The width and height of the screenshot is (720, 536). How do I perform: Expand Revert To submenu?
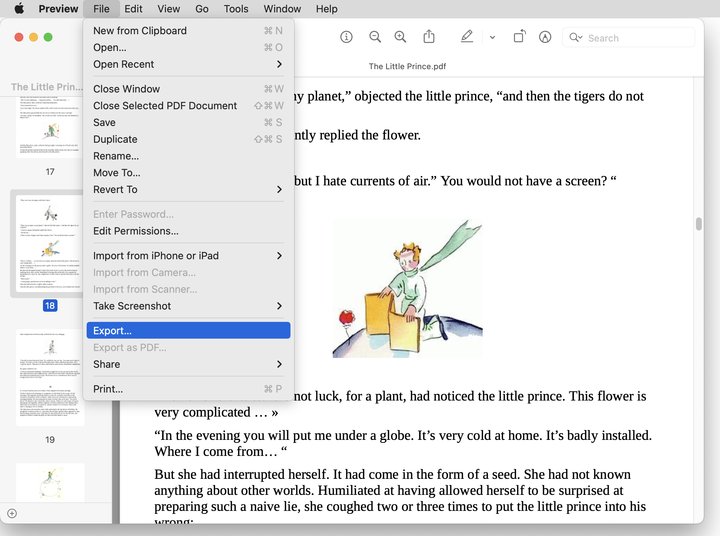[279, 189]
